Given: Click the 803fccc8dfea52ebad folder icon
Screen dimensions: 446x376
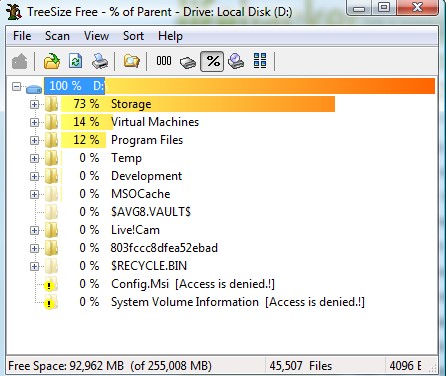Looking at the screenshot, I should [51, 248].
